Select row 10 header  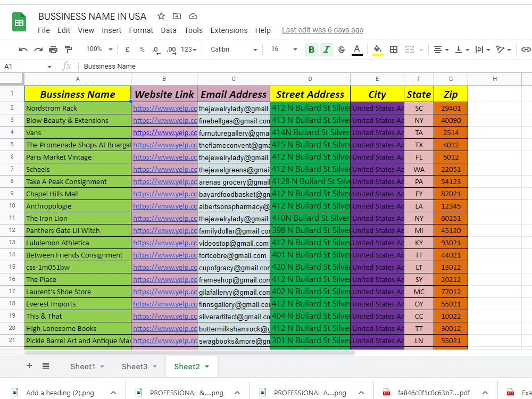click(x=12, y=205)
